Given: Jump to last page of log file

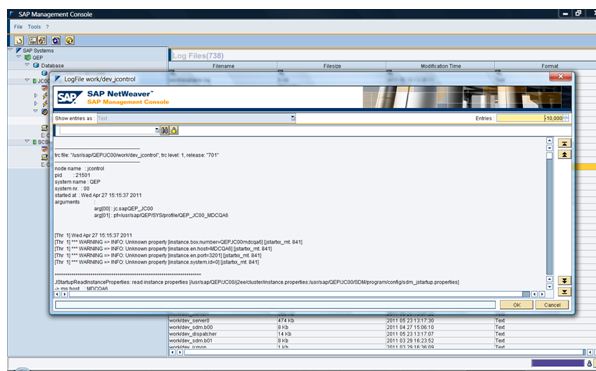Looking at the screenshot, I should click(564, 292).
